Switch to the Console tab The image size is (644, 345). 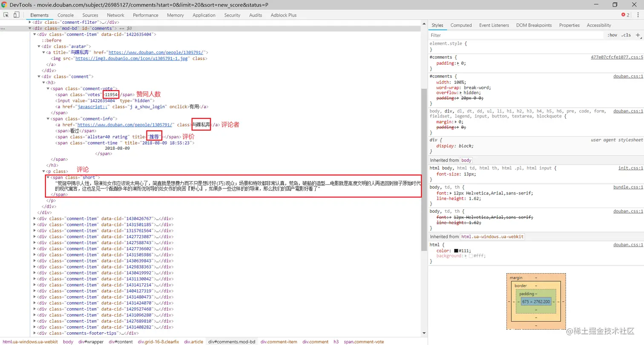[66, 15]
